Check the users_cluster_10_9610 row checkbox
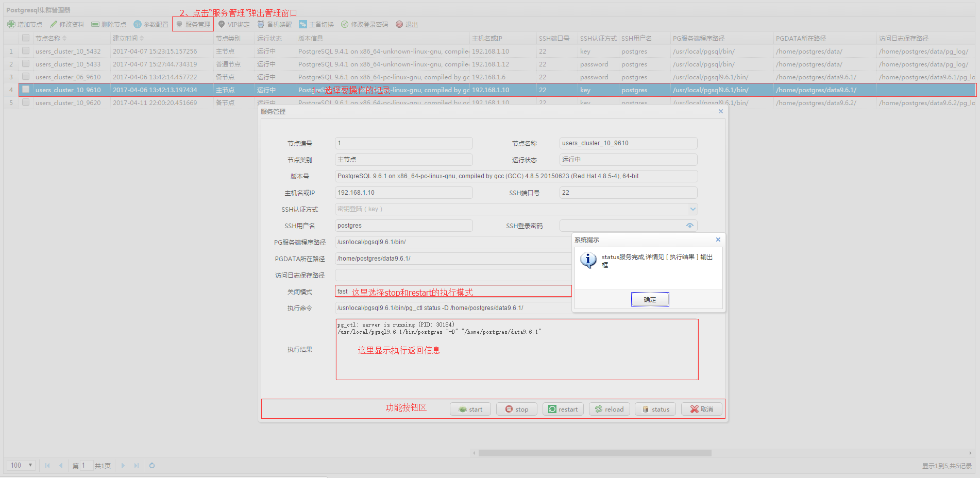The height and width of the screenshot is (478, 980). 26,89
